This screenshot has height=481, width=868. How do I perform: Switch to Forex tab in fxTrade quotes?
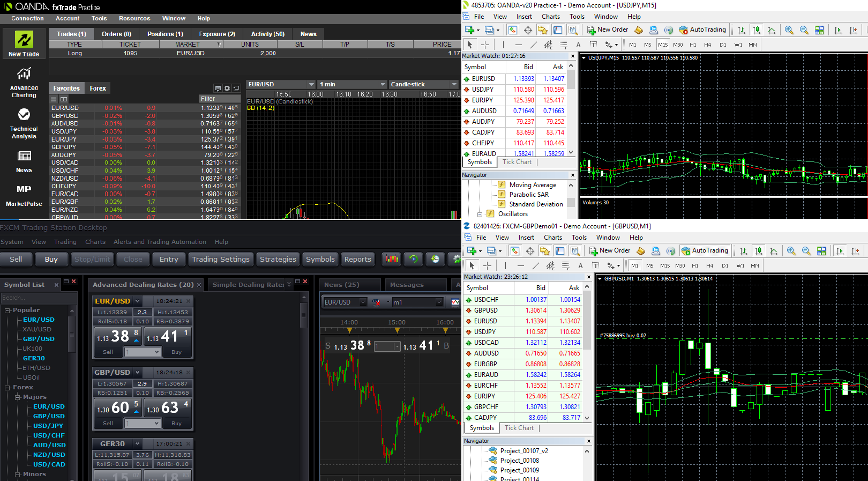pyautogui.click(x=98, y=88)
